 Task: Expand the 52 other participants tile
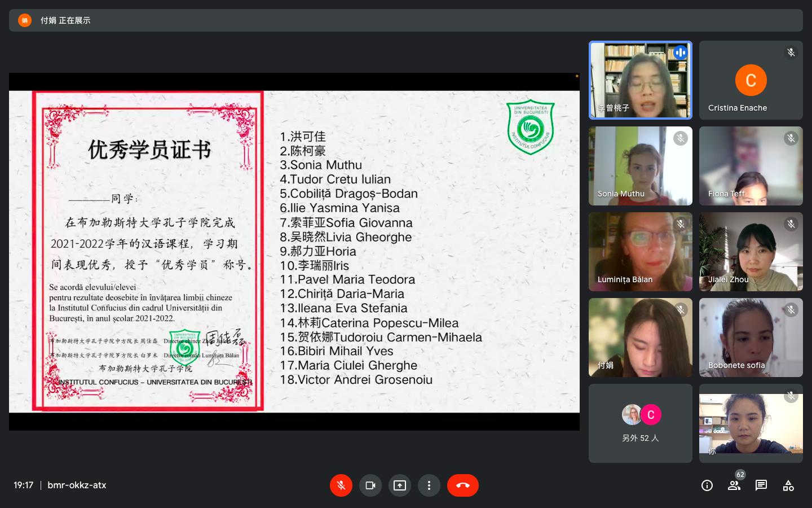click(640, 423)
